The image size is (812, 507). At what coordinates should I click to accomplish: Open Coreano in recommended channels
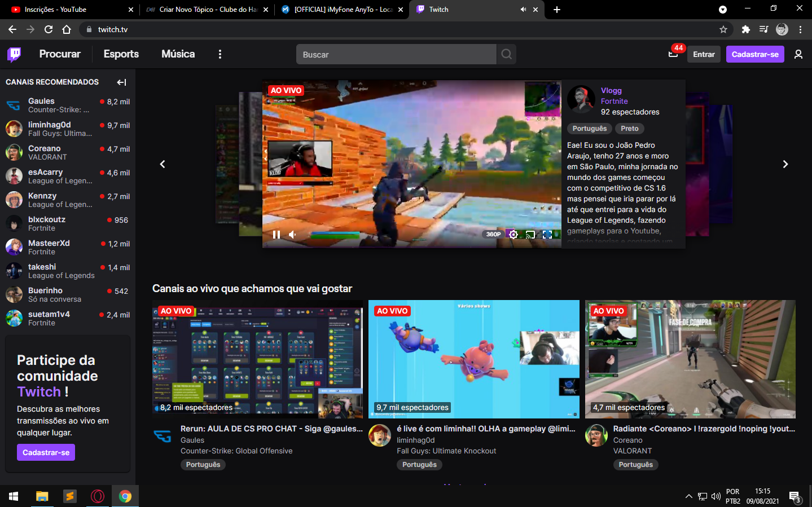68,152
